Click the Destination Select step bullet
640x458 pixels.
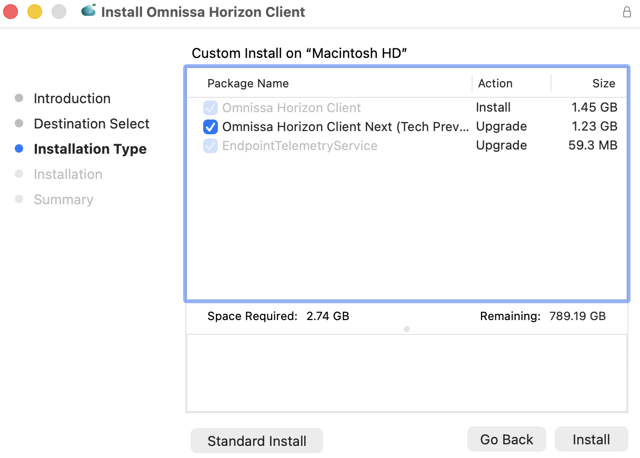point(19,124)
